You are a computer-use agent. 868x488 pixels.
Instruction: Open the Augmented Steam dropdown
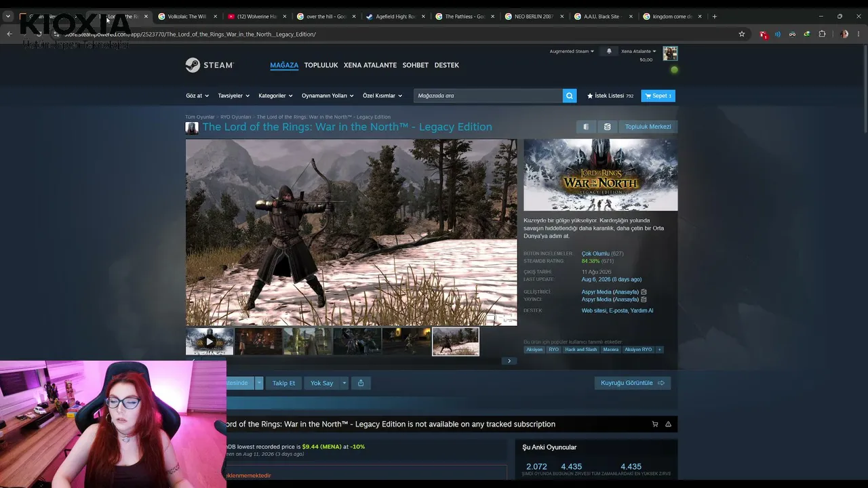pos(572,52)
